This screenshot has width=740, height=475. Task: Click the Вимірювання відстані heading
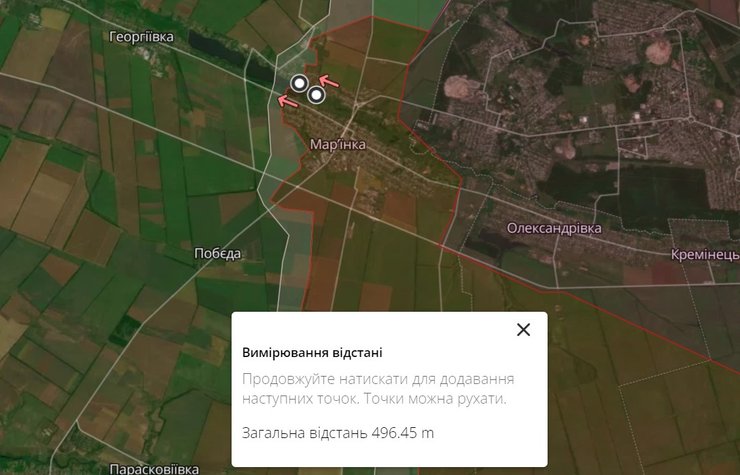pyautogui.click(x=312, y=353)
